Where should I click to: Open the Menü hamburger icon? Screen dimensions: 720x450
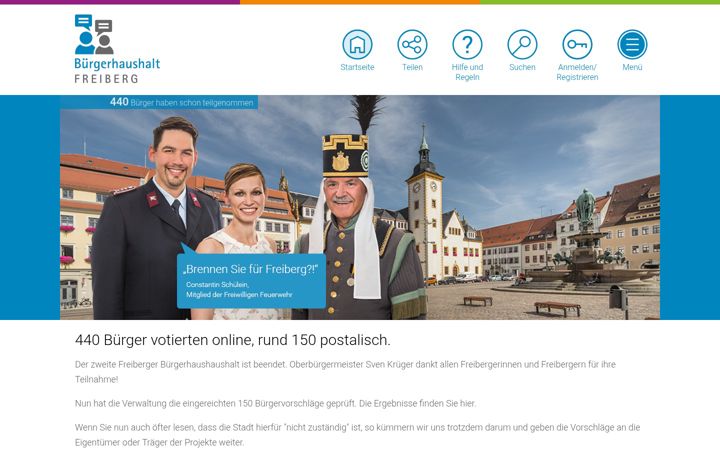(632, 45)
